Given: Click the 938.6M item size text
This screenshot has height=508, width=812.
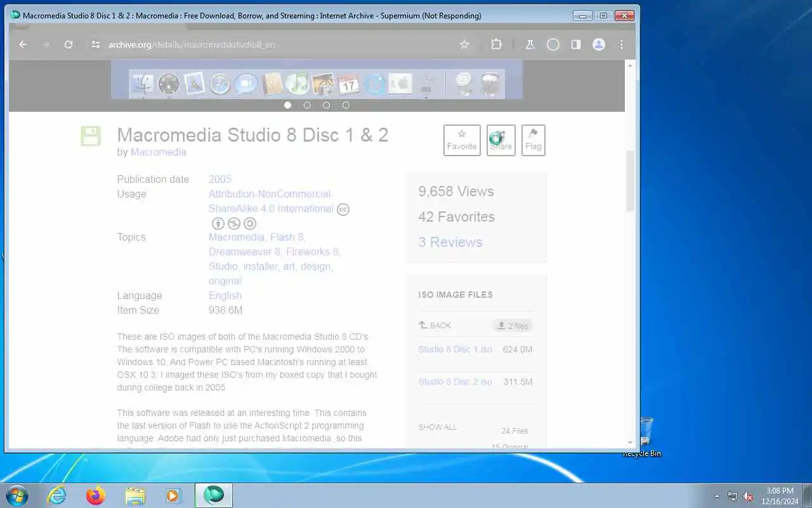Looking at the screenshot, I should tap(226, 310).
